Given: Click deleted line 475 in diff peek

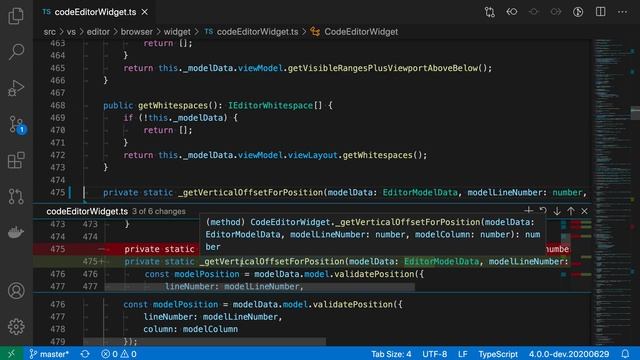Looking at the screenshot, I should 302,249.
